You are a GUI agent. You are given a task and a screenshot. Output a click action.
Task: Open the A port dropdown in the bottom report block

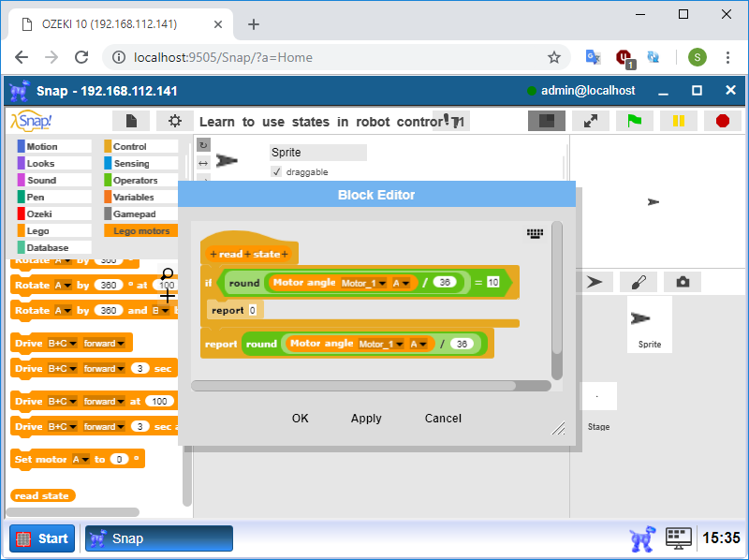click(419, 344)
